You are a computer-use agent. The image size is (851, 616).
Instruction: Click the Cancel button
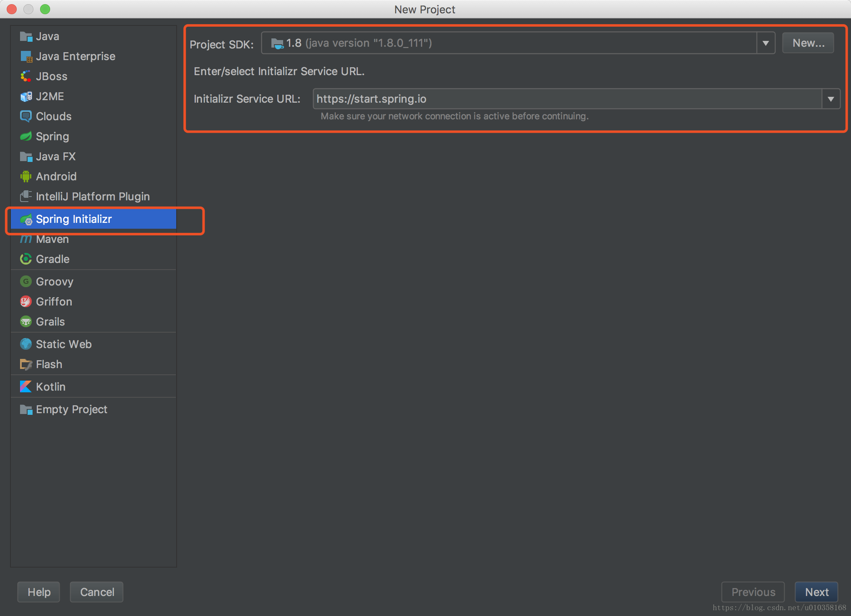97,592
